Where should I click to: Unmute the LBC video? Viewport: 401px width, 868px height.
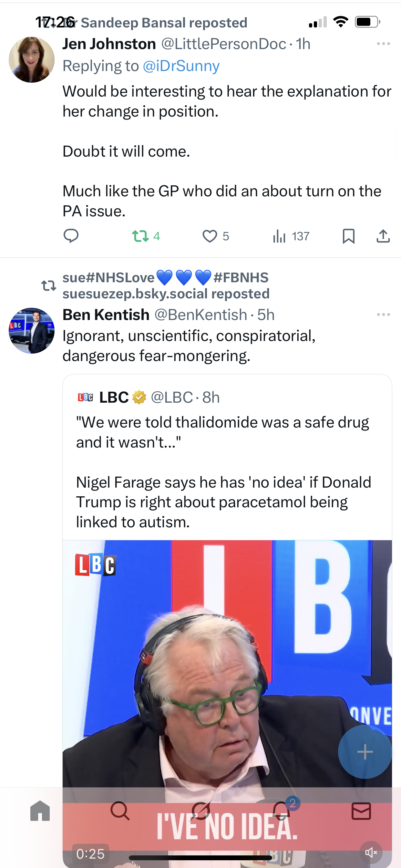click(371, 852)
